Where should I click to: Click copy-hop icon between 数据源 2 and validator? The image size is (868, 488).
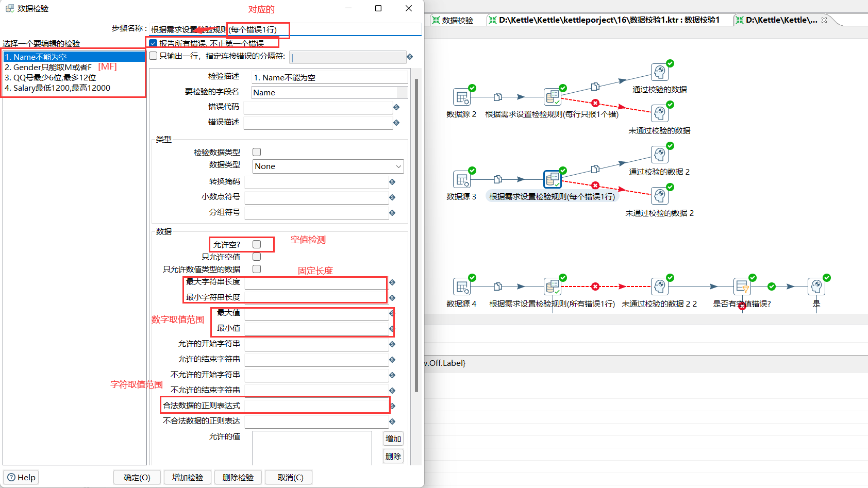click(498, 97)
